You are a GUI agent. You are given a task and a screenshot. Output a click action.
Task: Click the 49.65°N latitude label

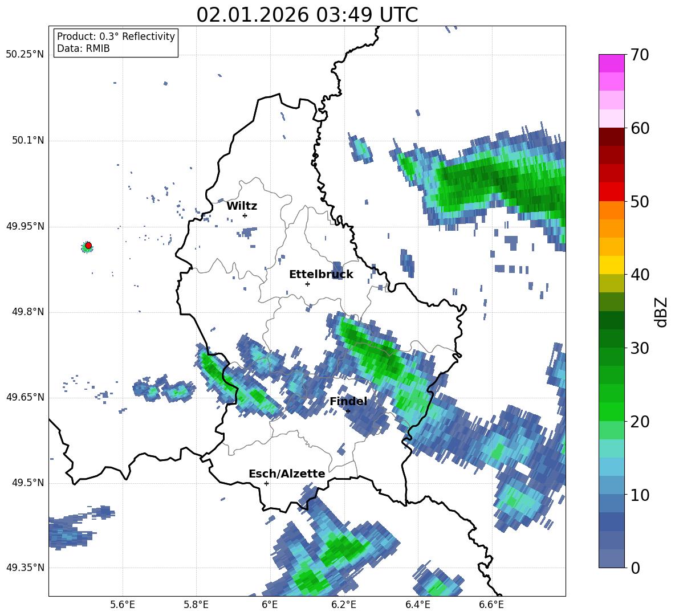pyautogui.click(x=25, y=397)
